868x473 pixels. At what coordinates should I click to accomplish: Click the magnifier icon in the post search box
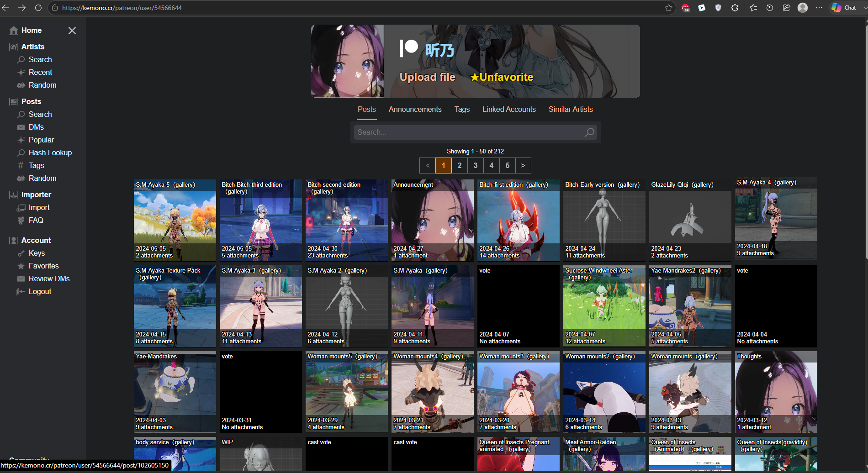(589, 132)
